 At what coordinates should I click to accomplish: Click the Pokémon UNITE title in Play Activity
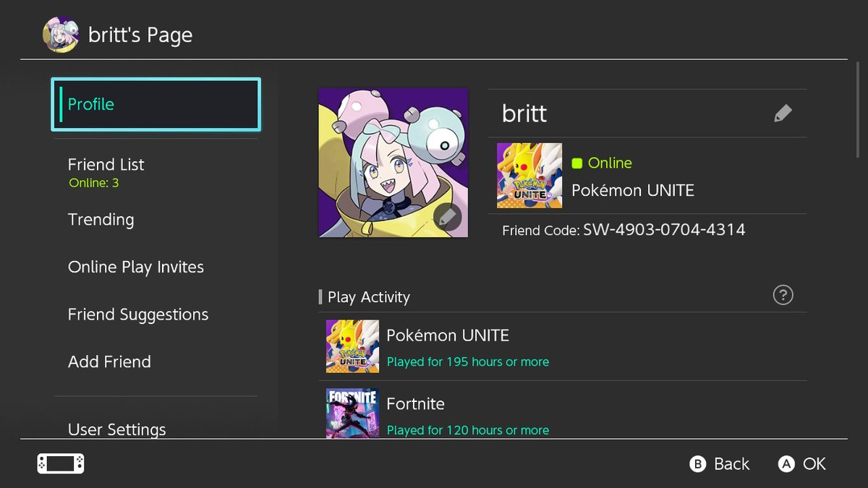(448, 335)
